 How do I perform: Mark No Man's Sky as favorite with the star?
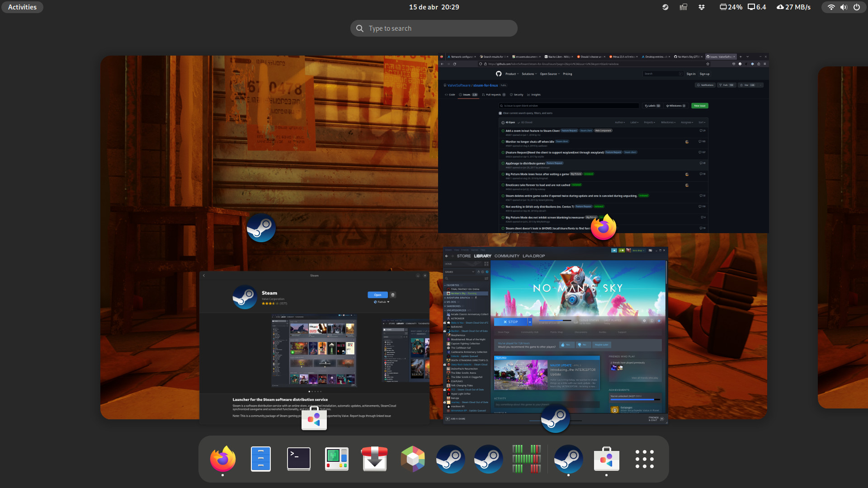[659, 321]
